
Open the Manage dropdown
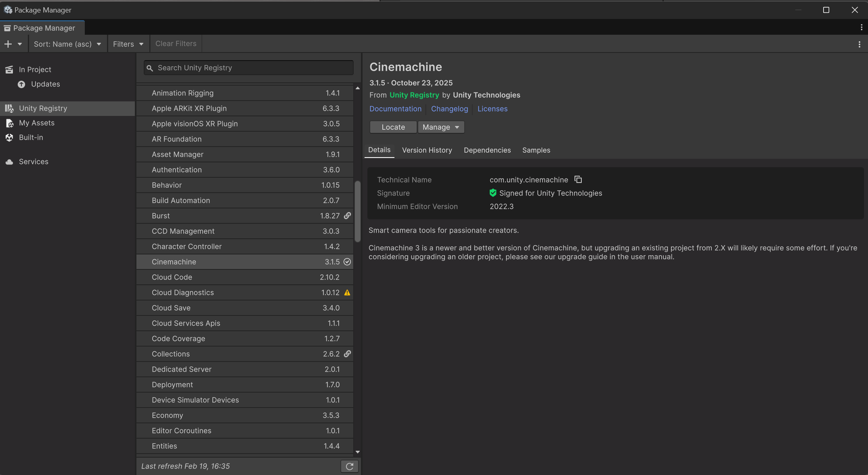pos(441,127)
